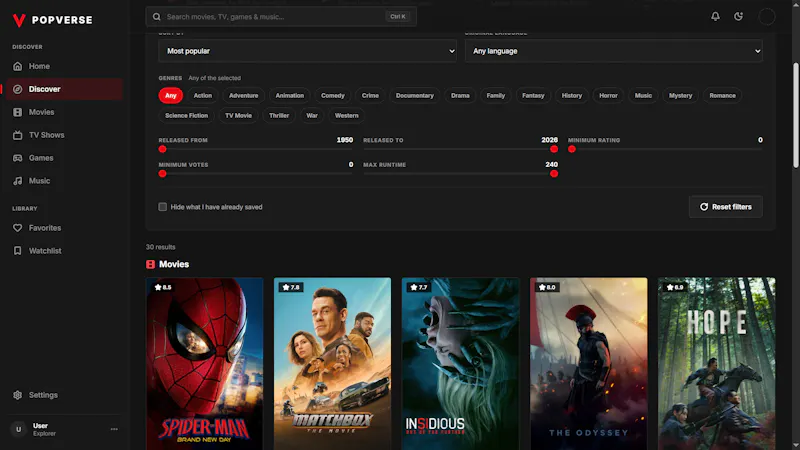The image size is (800, 450).
Task: Go to Home in sidebar
Action: tap(64, 66)
